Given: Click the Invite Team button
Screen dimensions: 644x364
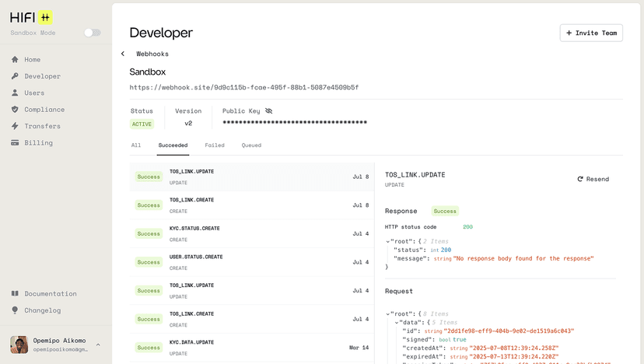Looking at the screenshot, I should pyautogui.click(x=591, y=33).
